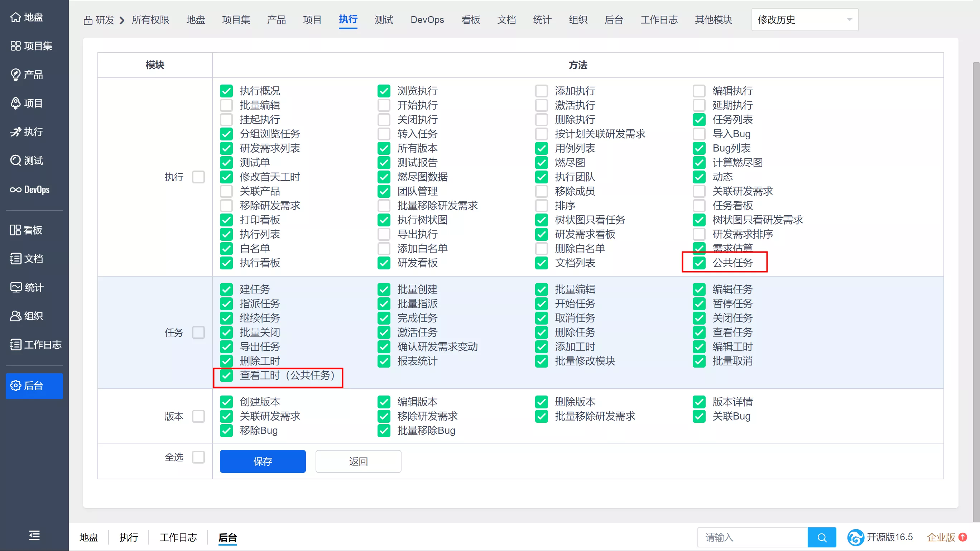Toggle the 版本 module select-all checkbox

coord(198,416)
